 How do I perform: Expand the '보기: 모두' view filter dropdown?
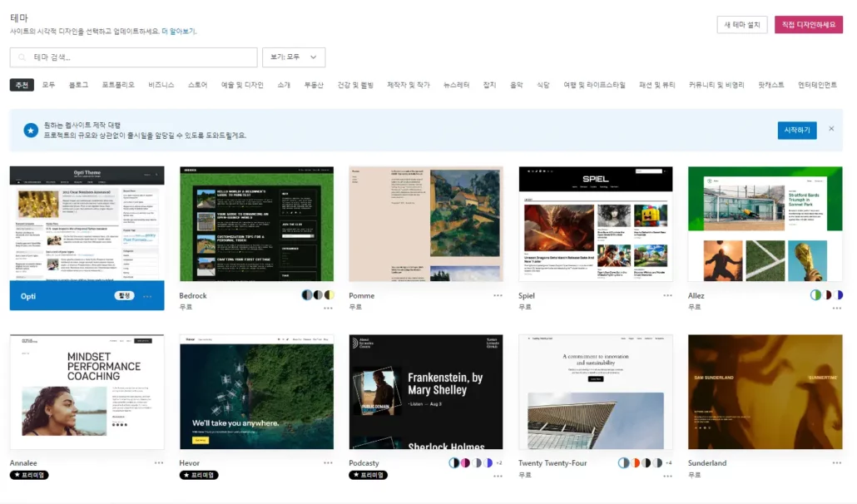294,57
